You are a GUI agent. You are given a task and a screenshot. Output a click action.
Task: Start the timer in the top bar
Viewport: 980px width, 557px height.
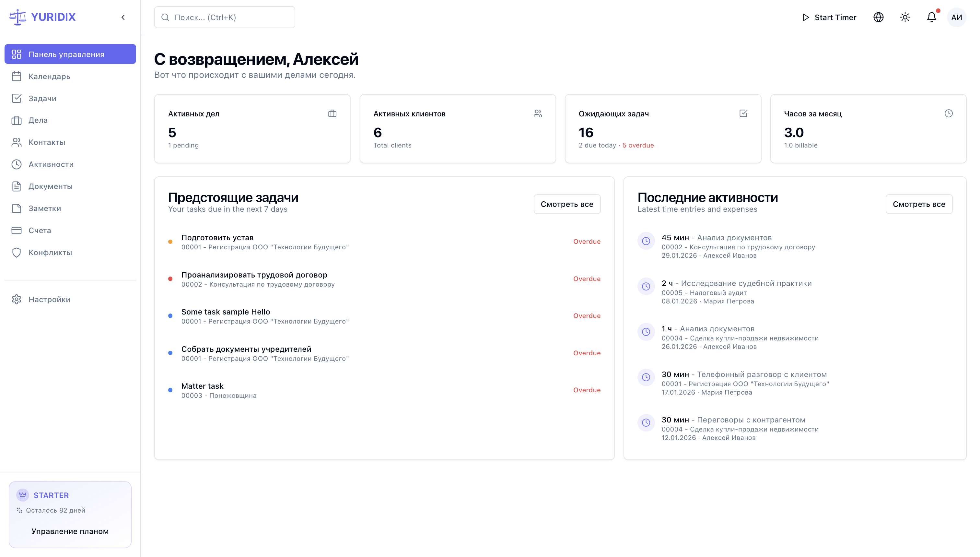829,17
